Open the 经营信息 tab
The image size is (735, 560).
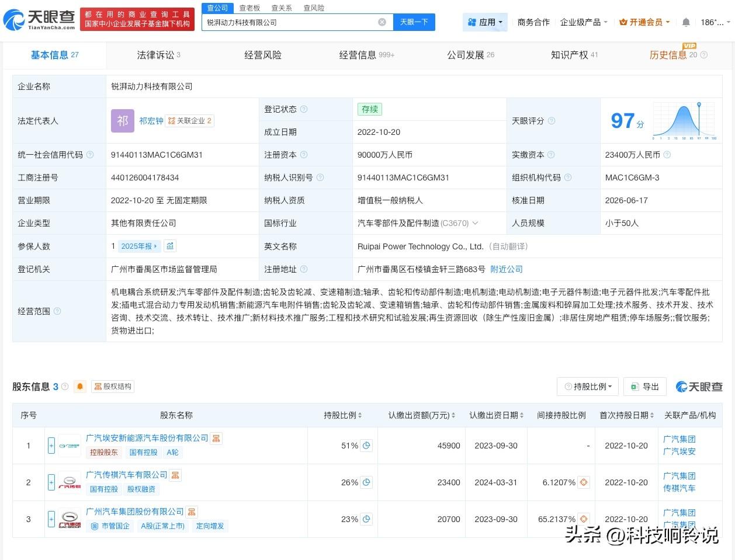pos(367,55)
